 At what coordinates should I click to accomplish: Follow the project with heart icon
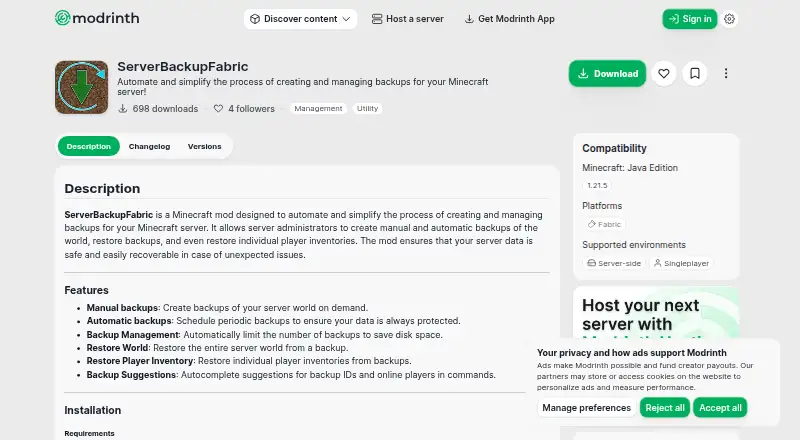pos(664,74)
